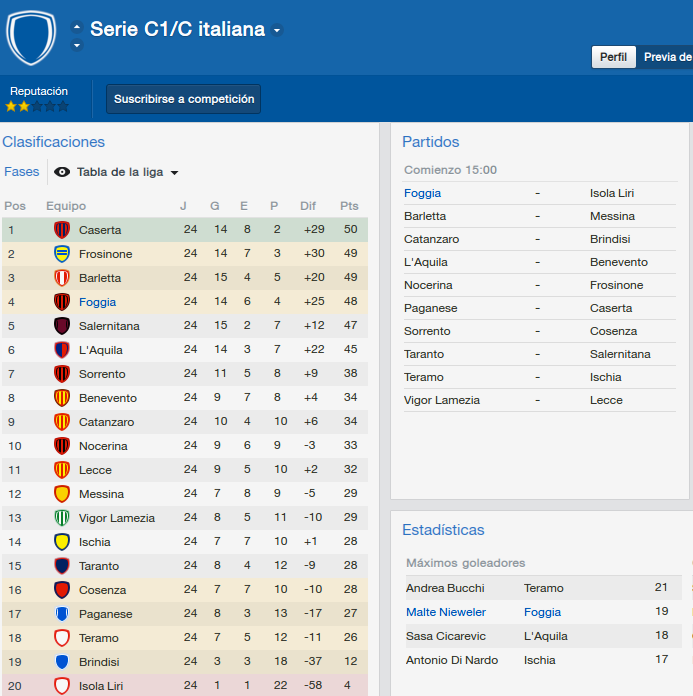This screenshot has height=696, width=693.
Task: Switch to the Previa de tab
Action: 665,57
